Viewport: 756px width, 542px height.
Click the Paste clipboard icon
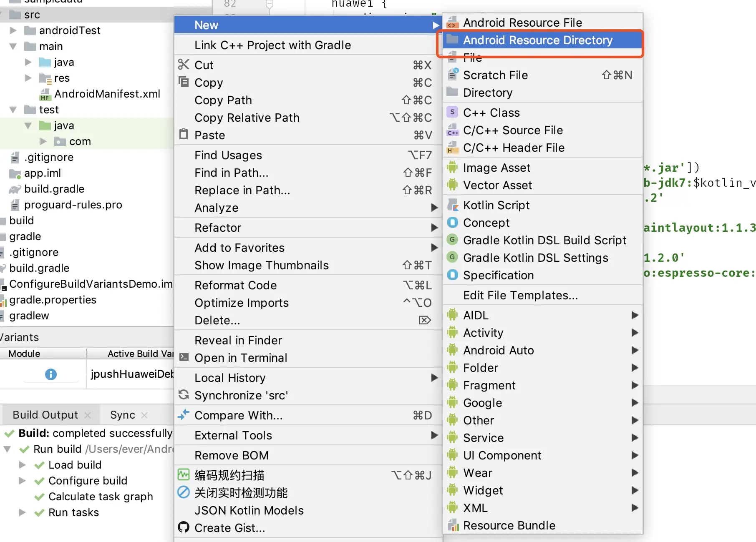pyautogui.click(x=184, y=135)
